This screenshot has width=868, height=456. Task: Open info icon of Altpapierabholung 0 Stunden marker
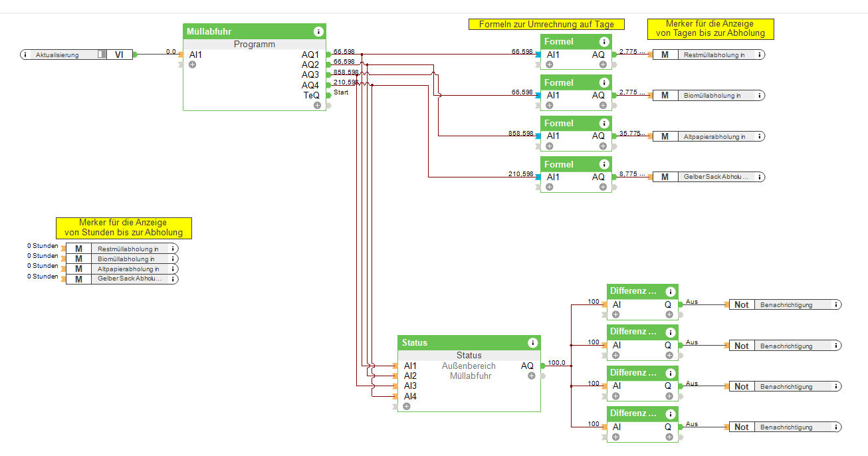point(173,269)
